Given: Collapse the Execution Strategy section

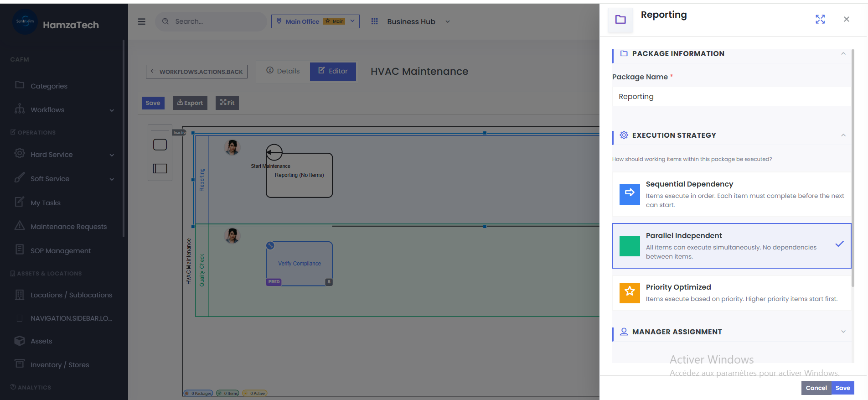Looking at the screenshot, I should coord(843,135).
